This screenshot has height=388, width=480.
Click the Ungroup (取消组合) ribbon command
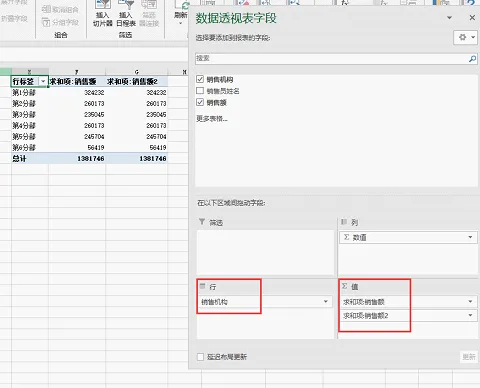[x=60, y=9]
